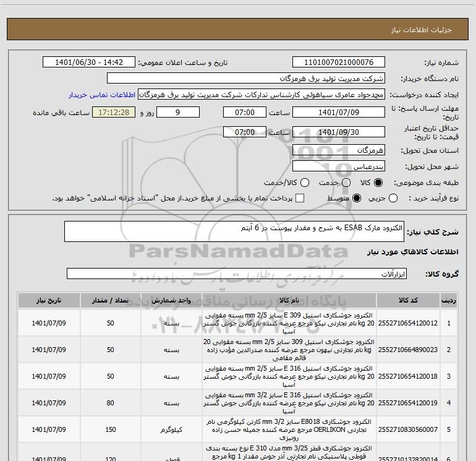Screen dimensions: 476x461
Task: Click product code 2552710664890023
Action: (x=408, y=350)
